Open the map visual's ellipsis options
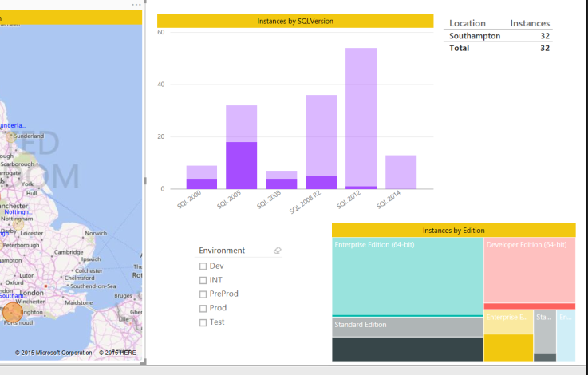This screenshot has width=588, height=375. [136, 5]
